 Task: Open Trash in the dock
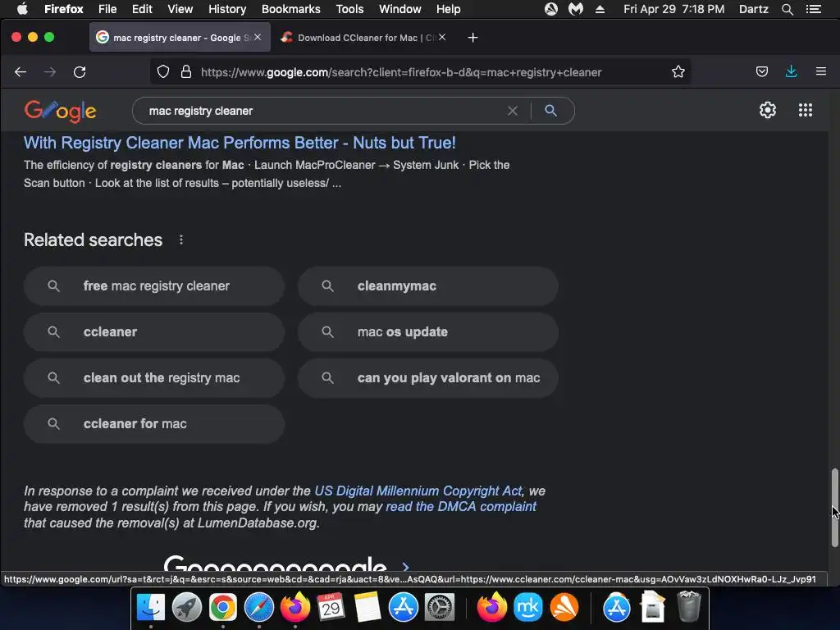[x=688, y=606]
